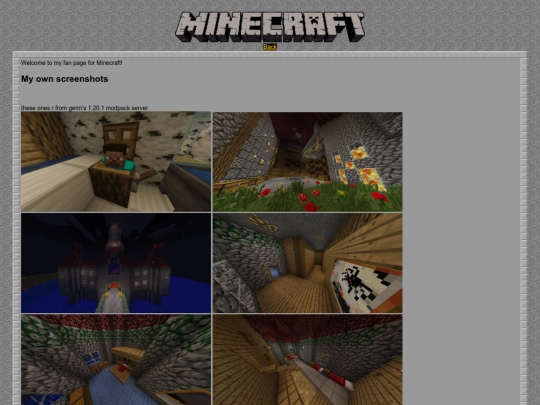
Task: Open the red-ceiling wooden room screenshot
Action: (x=307, y=360)
